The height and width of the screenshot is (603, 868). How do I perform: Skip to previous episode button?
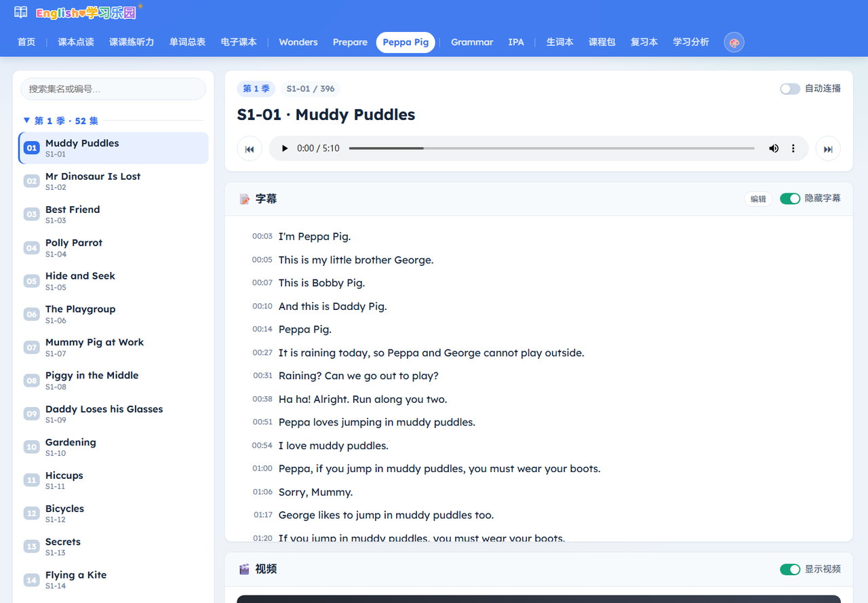click(250, 149)
